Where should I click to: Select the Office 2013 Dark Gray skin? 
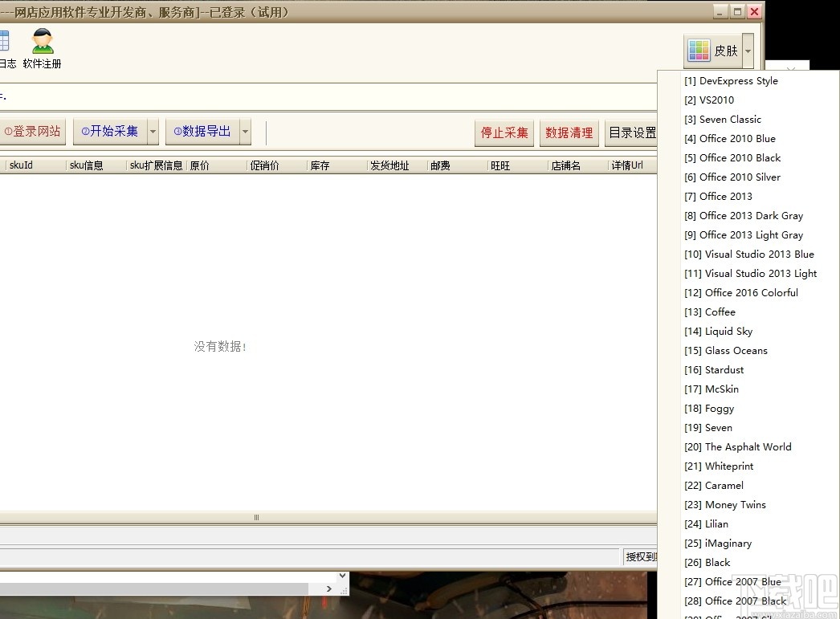point(744,216)
